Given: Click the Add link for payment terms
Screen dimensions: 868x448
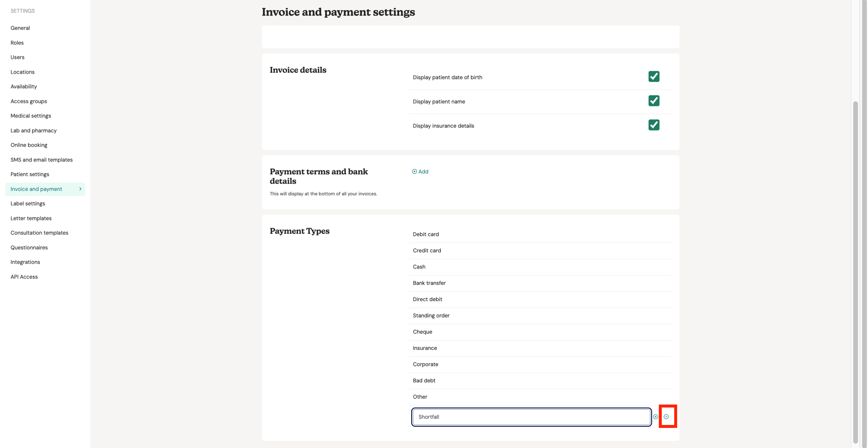Looking at the screenshot, I should click(x=423, y=171).
